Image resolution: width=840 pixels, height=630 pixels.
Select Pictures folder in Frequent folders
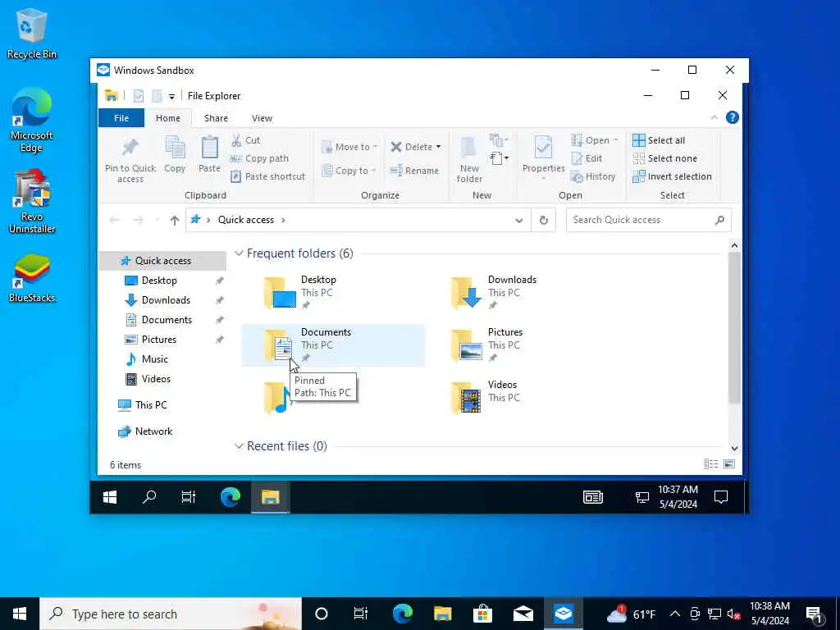pos(519,345)
